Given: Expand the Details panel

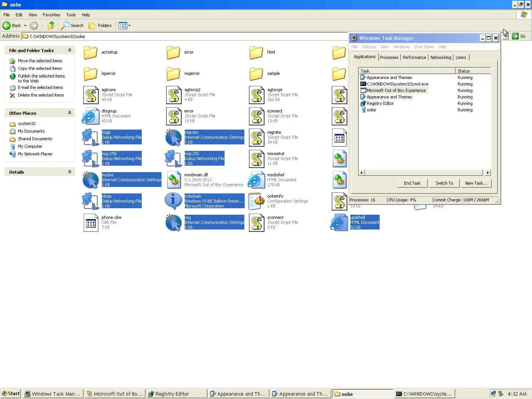Looking at the screenshot, I should click(x=70, y=172).
